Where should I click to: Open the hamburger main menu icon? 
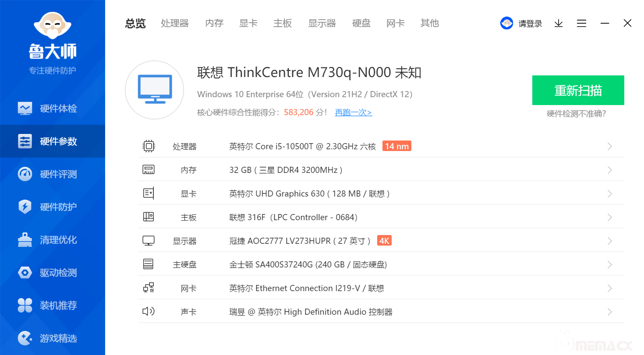(581, 23)
